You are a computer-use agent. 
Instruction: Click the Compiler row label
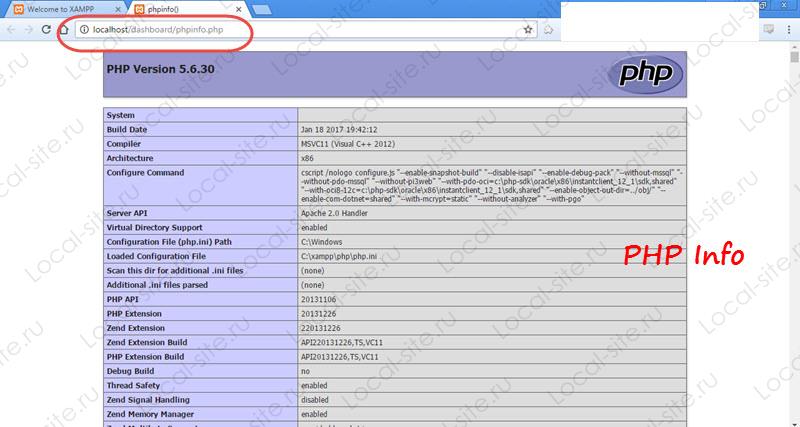click(x=123, y=144)
